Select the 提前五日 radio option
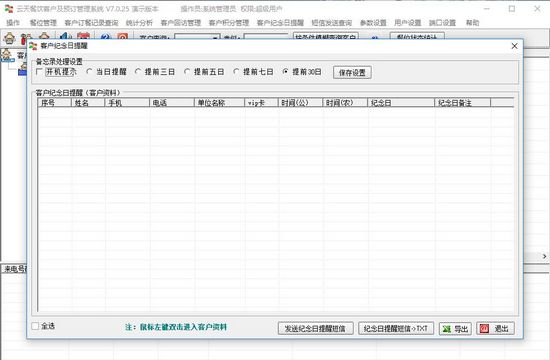 (x=187, y=72)
